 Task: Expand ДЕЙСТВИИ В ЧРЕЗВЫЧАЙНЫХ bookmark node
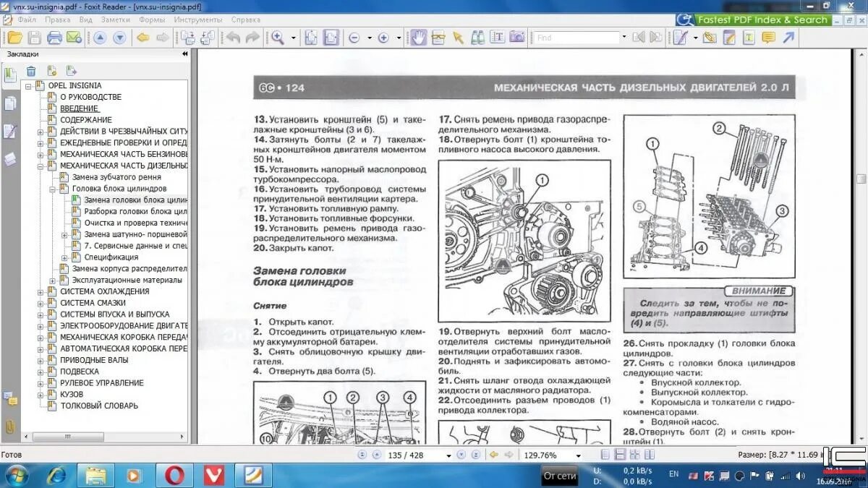coord(41,132)
